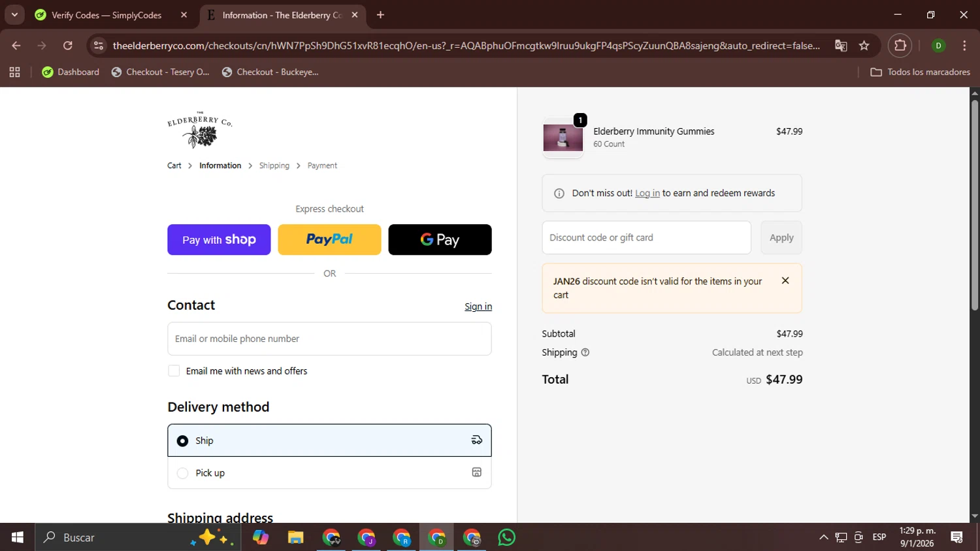Viewport: 980px width, 551px height.
Task: Open File Explorer from taskbar
Action: 296,537
